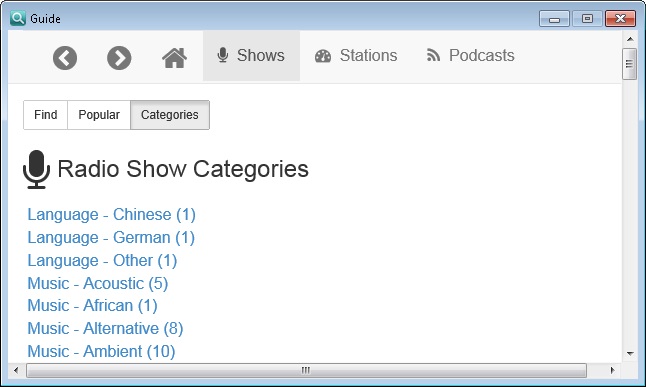Maximize the Guide window
Viewport: 646px width, 387px height.
tap(587, 19)
